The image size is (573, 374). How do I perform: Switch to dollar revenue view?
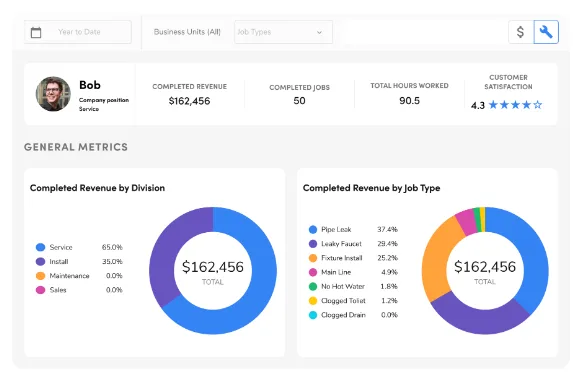(x=521, y=32)
